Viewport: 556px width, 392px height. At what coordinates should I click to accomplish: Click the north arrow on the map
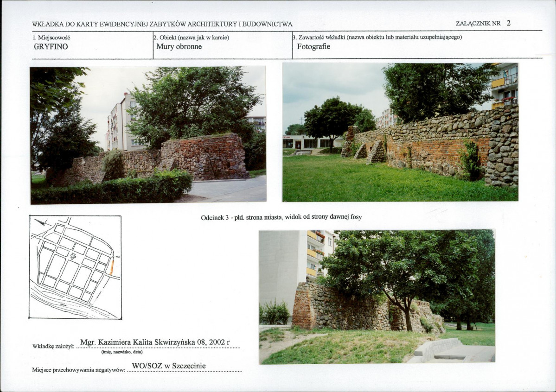pyautogui.click(x=40, y=222)
